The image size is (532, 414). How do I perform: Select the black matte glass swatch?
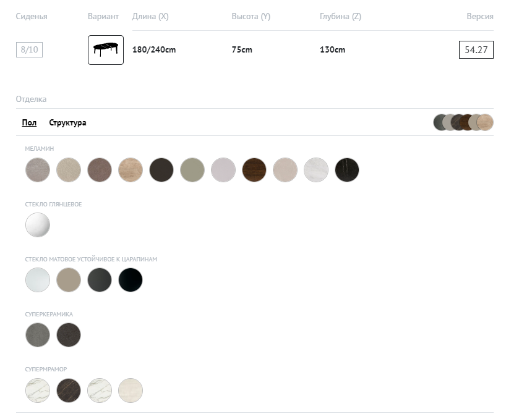pos(131,280)
